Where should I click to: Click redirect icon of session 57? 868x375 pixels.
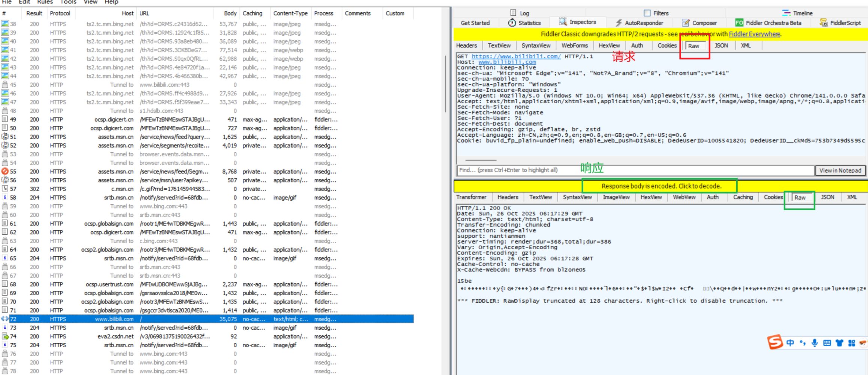pos(5,189)
